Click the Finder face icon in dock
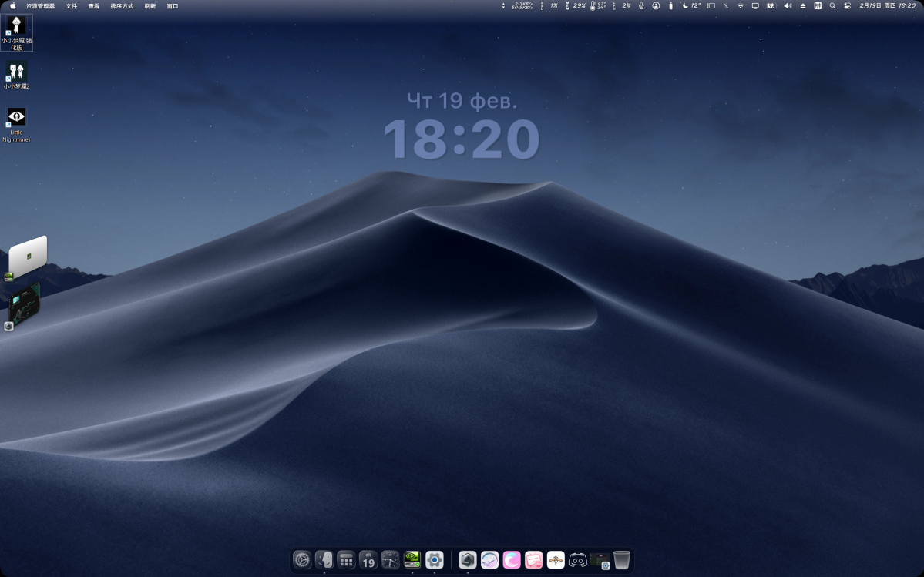The image size is (924, 577). click(324, 560)
